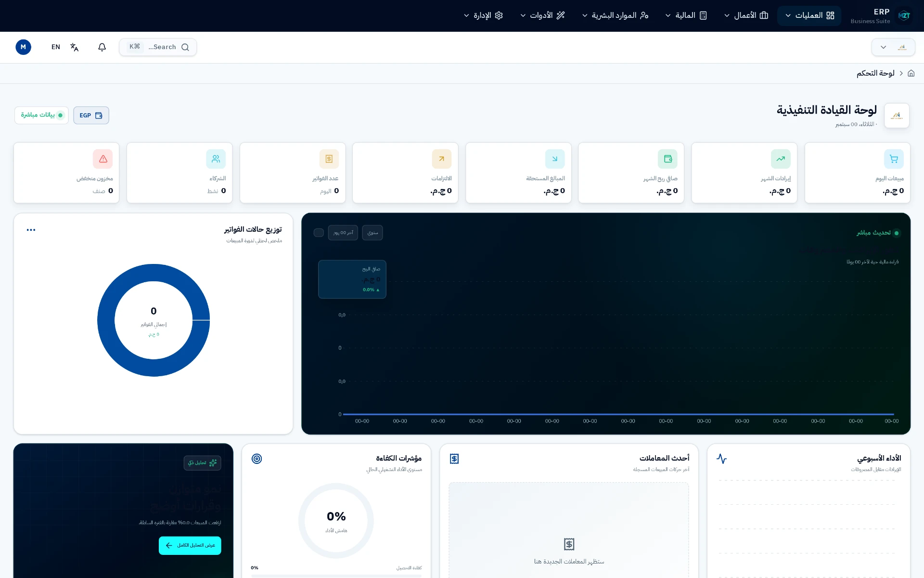Click the trend icon on إيرادات الشهر card

[781, 159]
